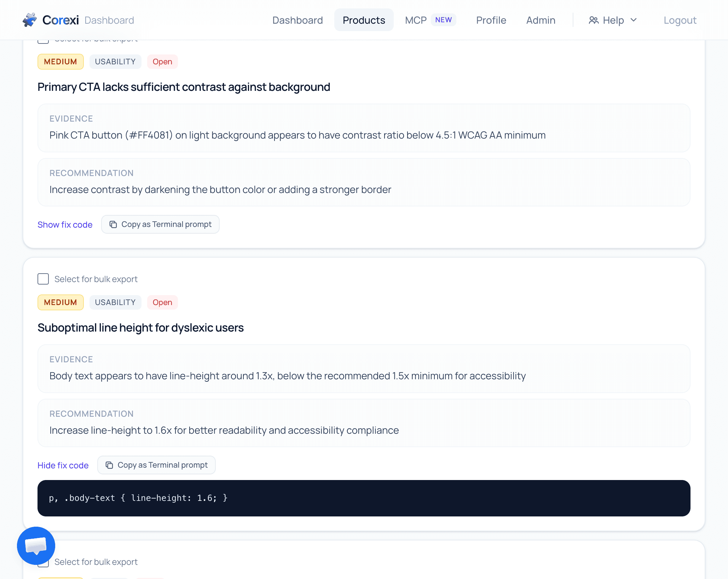Click the title Primary CTA lacks sufficient contrast

pos(184,87)
